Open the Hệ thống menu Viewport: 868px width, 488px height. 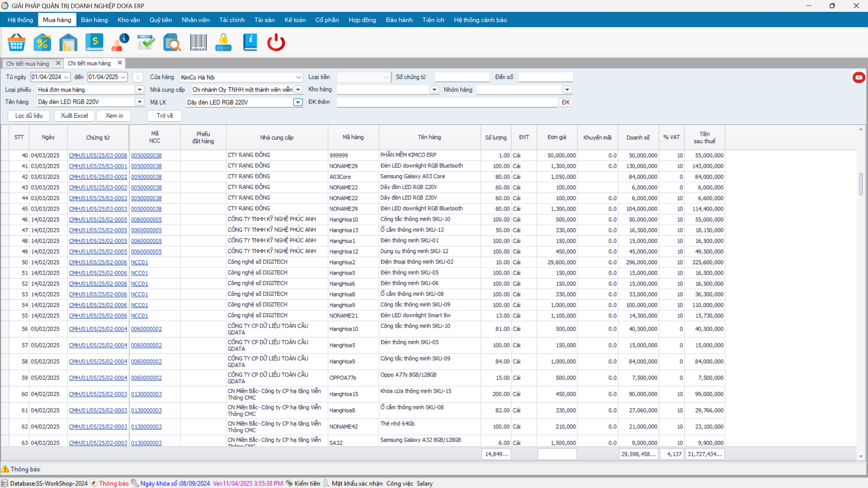coord(20,20)
